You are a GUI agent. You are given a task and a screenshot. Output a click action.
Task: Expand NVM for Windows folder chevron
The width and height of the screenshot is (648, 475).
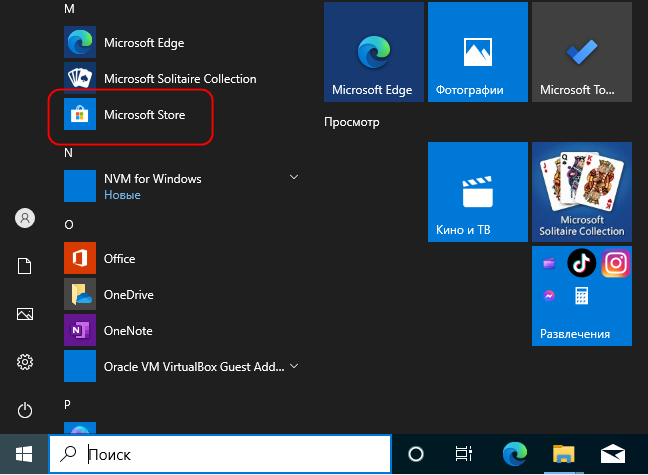pos(294,177)
